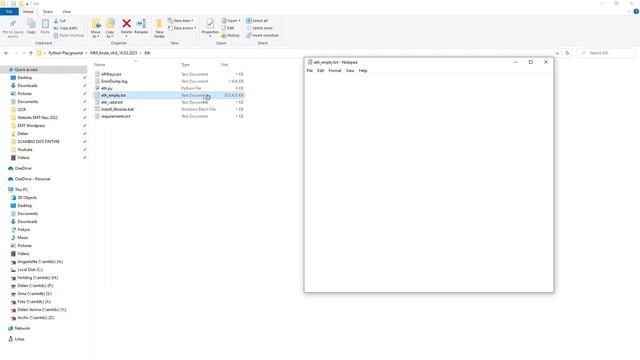Open recent locations dropdown arrow
Image resolution: width=640 pixels, height=360 pixels.
pos(24,53)
